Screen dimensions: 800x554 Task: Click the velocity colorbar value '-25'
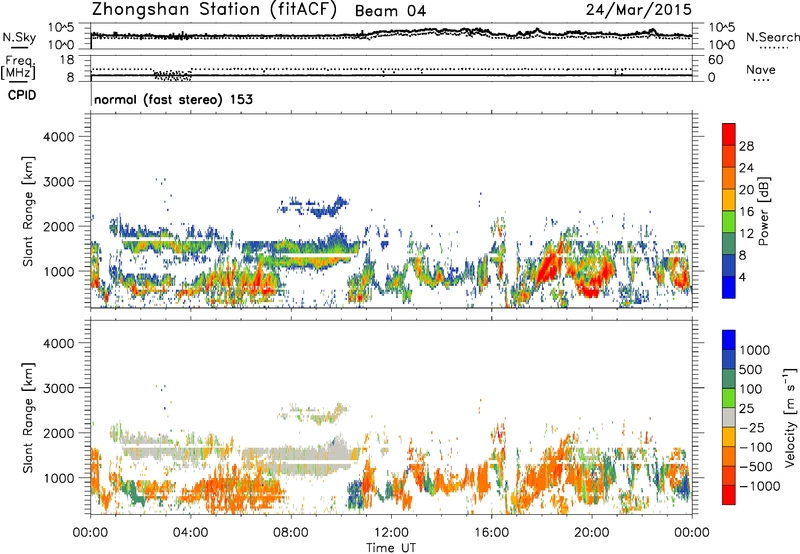(753, 427)
